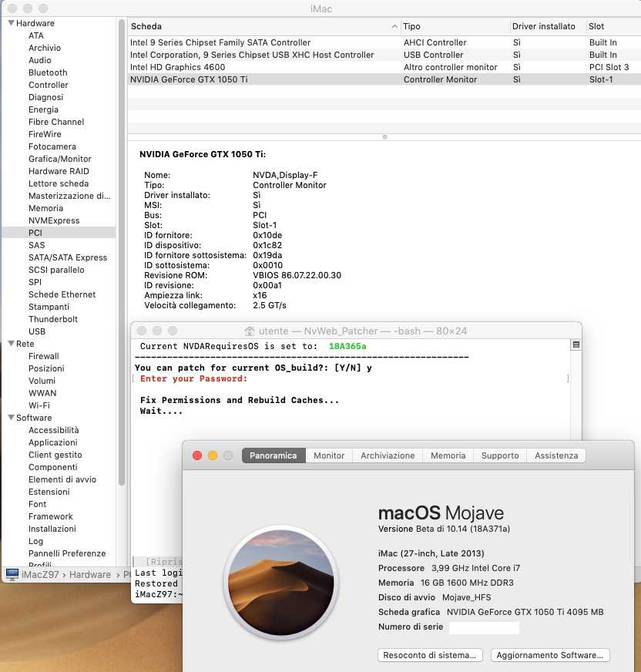Open Pannelli Preferenze entry
The width and height of the screenshot is (641, 672).
[67, 554]
